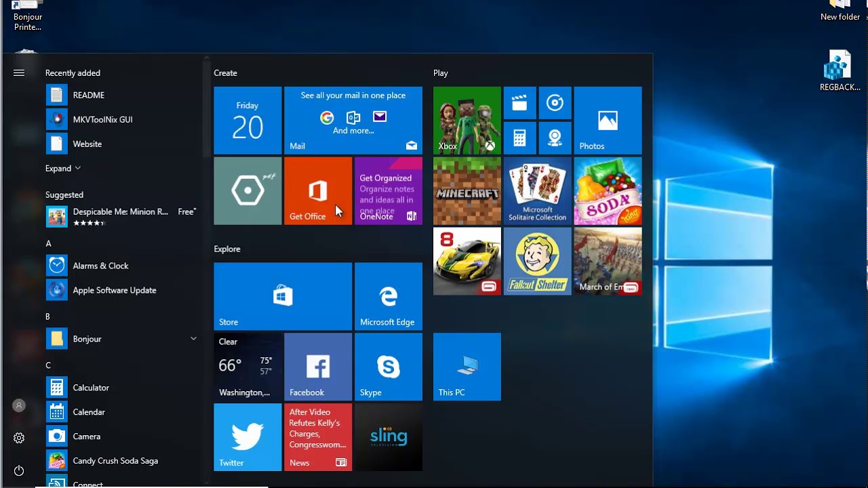Viewport: 868px width, 488px height.
Task: Open the Mail tile
Action: click(x=353, y=121)
